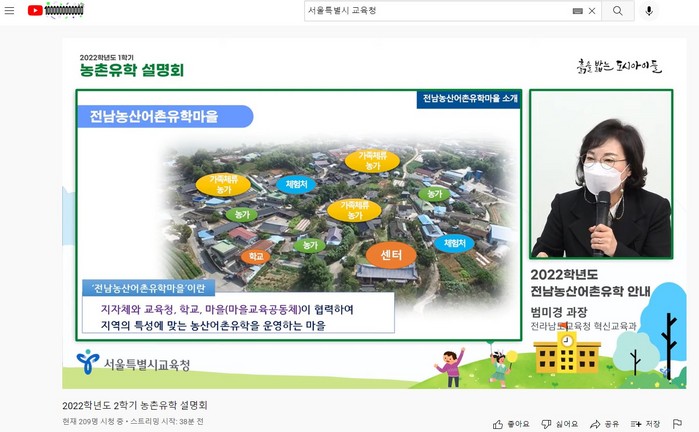
Task: Start voice search with microphone
Action: (649, 11)
